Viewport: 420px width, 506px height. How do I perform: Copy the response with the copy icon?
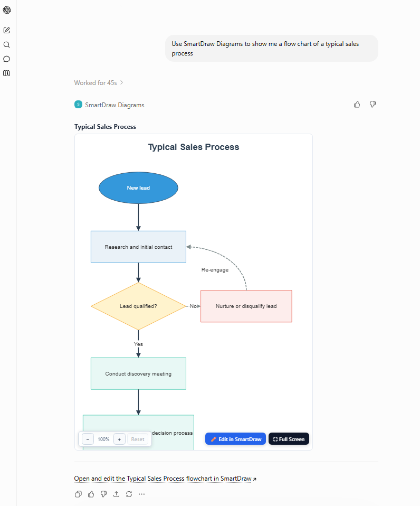click(x=78, y=494)
